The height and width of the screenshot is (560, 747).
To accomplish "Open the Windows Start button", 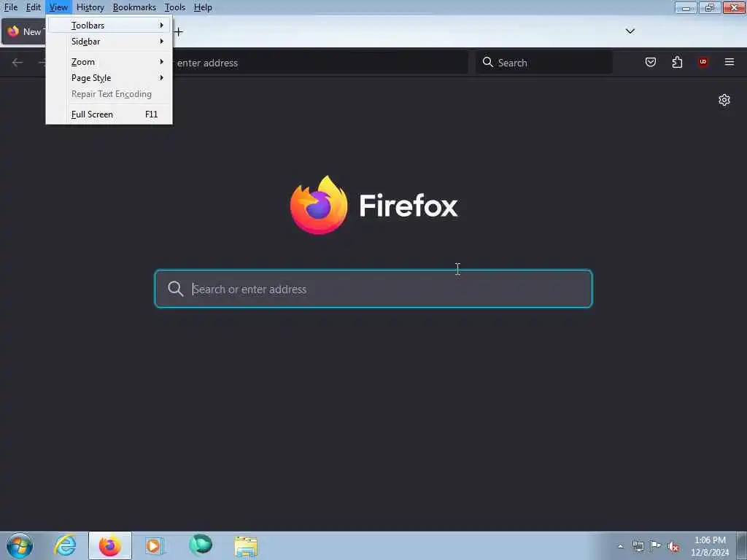I will 20,545.
